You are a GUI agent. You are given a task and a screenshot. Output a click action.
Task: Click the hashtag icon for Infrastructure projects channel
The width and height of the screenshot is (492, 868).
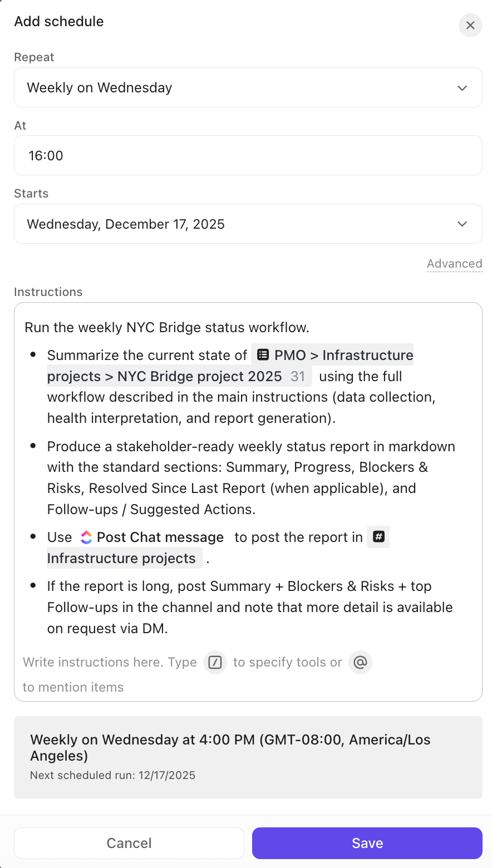point(378,537)
